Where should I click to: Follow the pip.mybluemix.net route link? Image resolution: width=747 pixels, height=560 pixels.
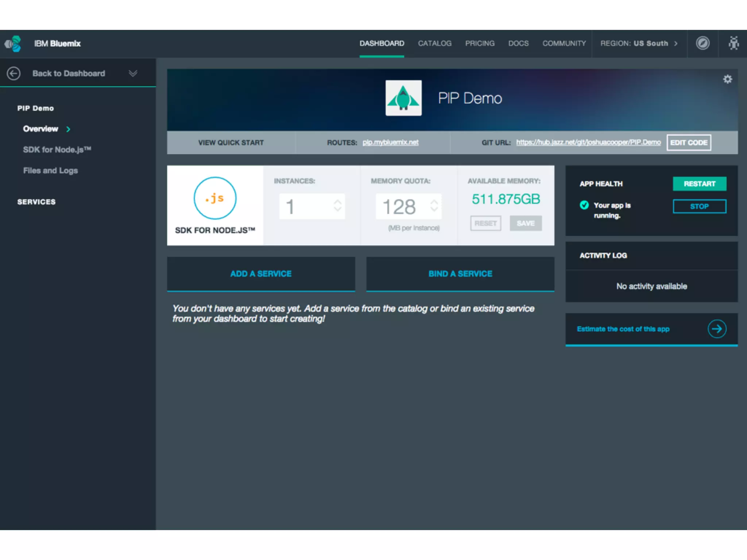390,142
